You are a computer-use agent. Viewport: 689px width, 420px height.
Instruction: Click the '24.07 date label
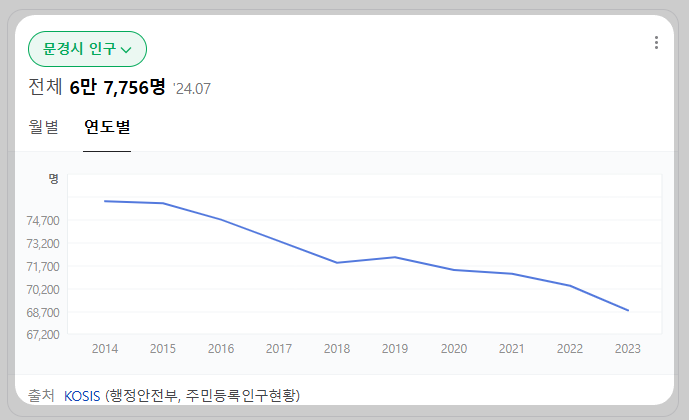192,89
